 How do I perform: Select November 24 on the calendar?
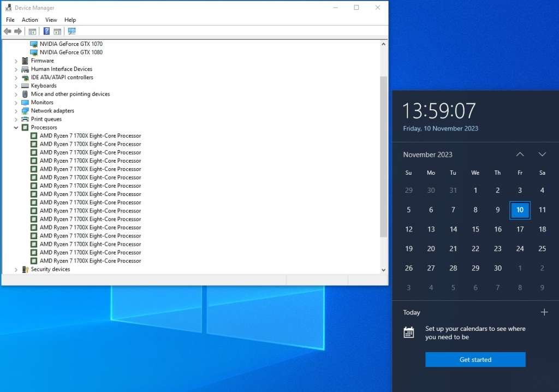pyautogui.click(x=520, y=248)
